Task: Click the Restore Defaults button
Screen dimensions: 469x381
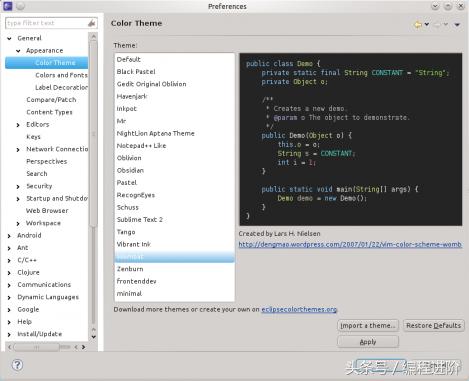Action: pyautogui.click(x=433, y=325)
